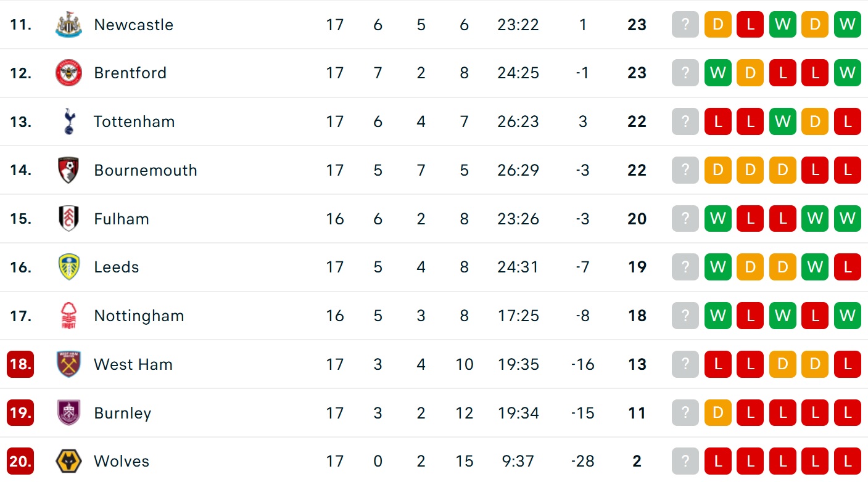Click the Leeds club crest icon
868x482 pixels.
pyautogui.click(x=68, y=268)
